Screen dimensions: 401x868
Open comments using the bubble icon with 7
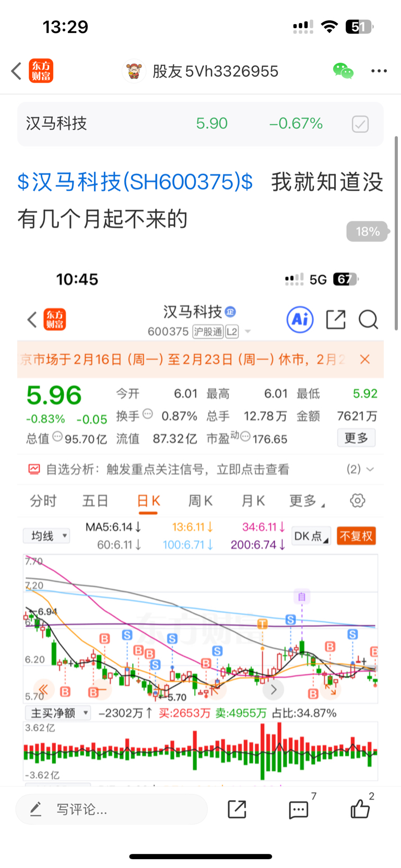tap(299, 810)
